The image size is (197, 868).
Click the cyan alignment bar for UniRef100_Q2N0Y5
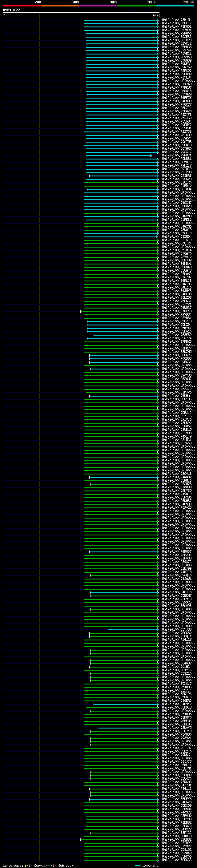(x=128, y=728)
